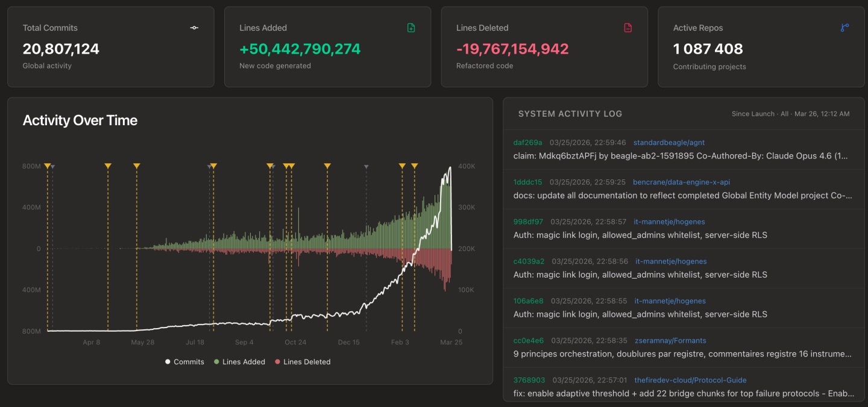868x407 pixels.
Task: Click the green file-plus icon in Lines Added
Action: [411, 28]
